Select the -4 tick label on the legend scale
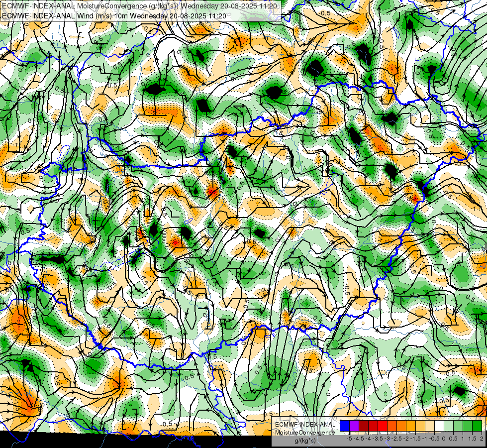The width and height of the screenshot is (487, 448). click(369, 439)
